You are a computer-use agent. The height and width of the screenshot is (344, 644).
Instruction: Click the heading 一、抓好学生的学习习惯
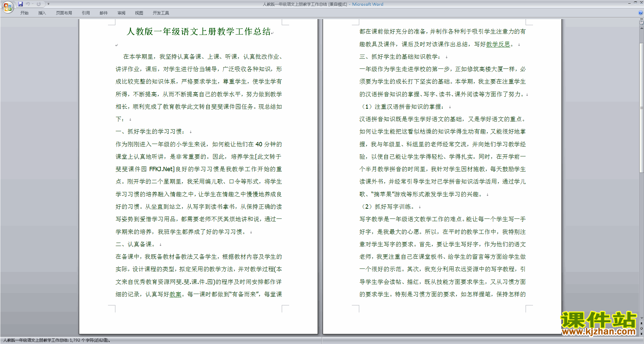point(150,132)
